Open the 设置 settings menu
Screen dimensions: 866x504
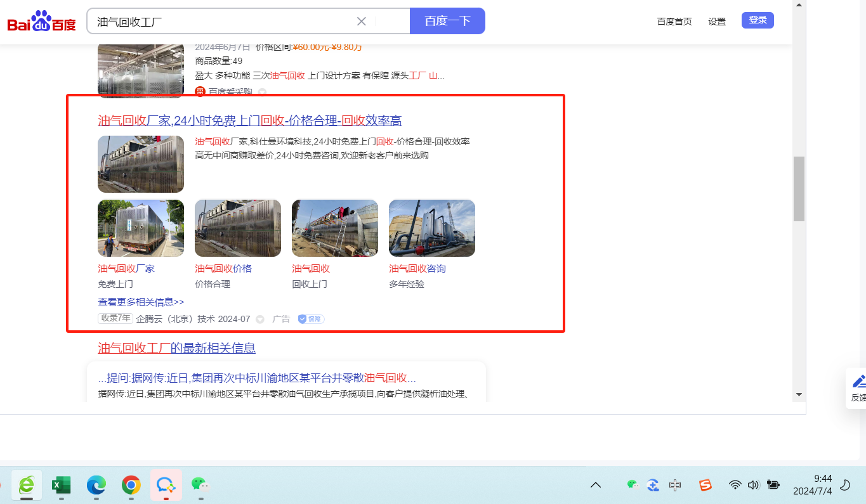click(x=717, y=22)
